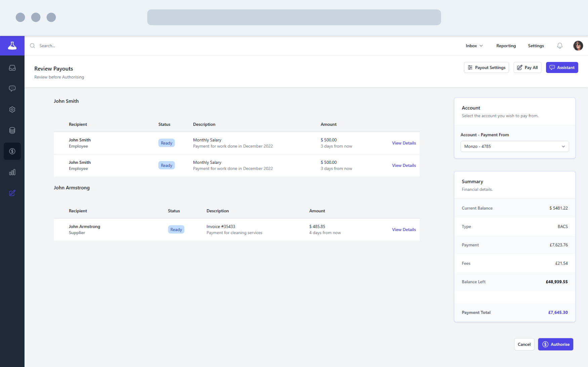This screenshot has width=588, height=367.
Task: View Details for second John Smith payout
Action: [404, 166]
